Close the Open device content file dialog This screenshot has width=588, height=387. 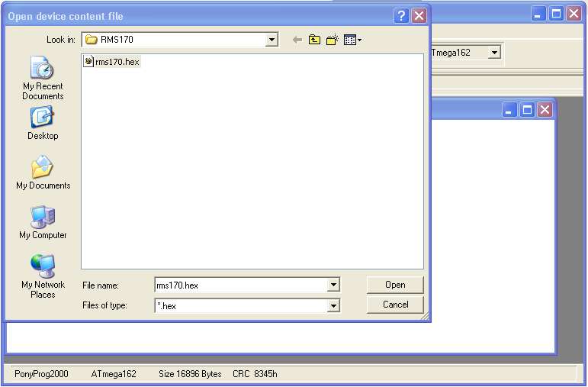pyautogui.click(x=419, y=16)
